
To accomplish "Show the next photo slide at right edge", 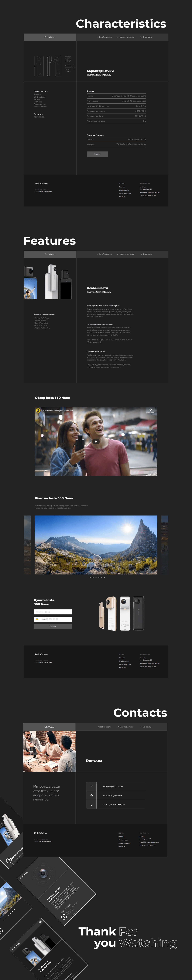I will (x=165, y=545).
